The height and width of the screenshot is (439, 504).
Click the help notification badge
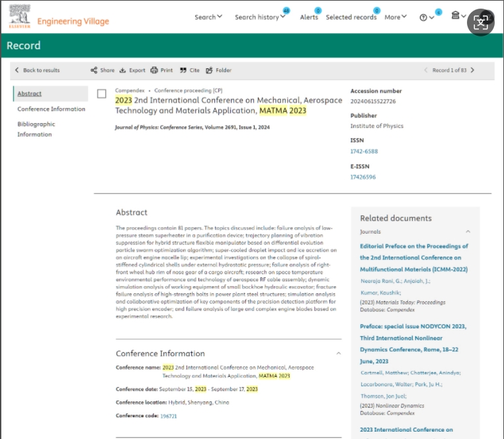pos(439,12)
